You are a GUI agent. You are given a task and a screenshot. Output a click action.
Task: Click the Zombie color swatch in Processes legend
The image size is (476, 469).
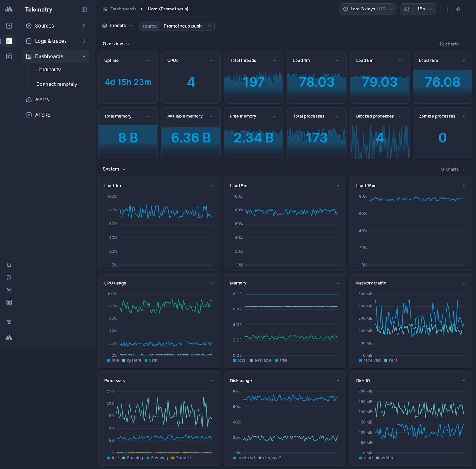pyautogui.click(x=173, y=458)
